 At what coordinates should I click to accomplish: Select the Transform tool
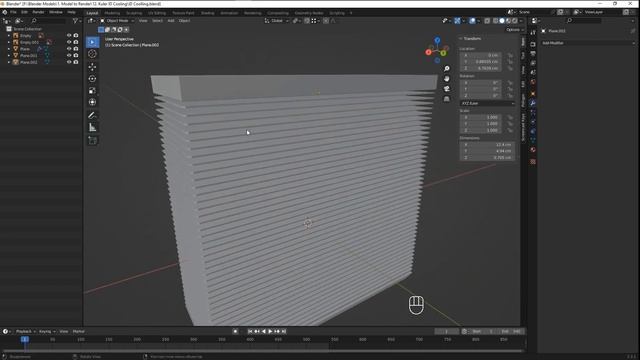pyautogui.click(x=93, y=102)
